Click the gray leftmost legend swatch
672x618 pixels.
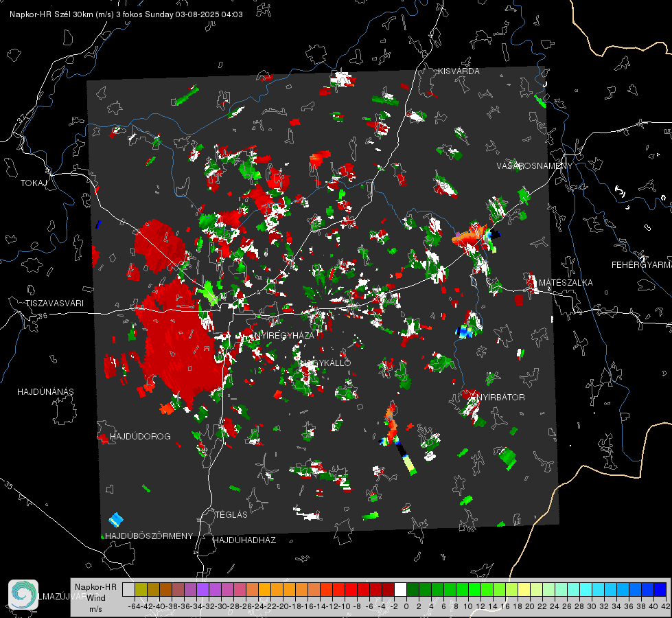(x=128, y=589)
